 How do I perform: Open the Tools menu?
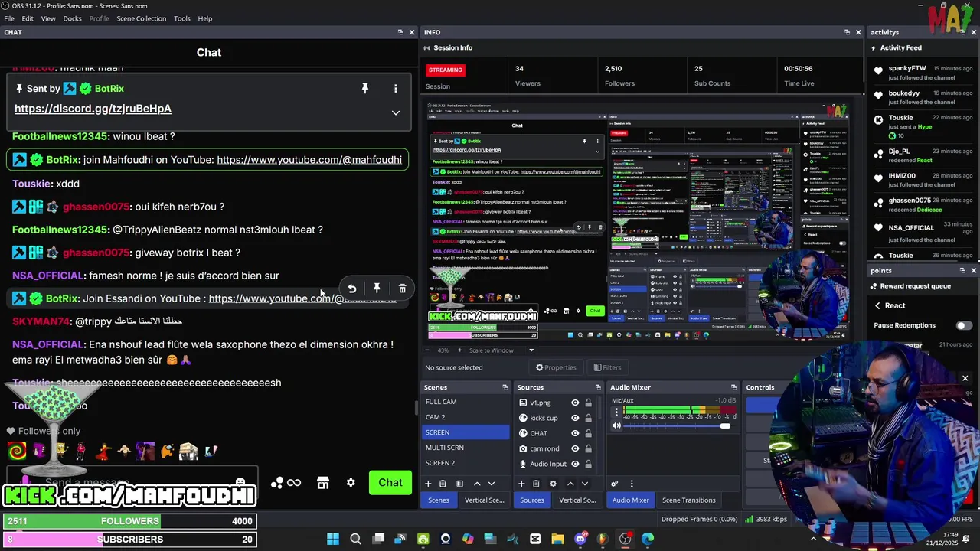tap(182, 18)
